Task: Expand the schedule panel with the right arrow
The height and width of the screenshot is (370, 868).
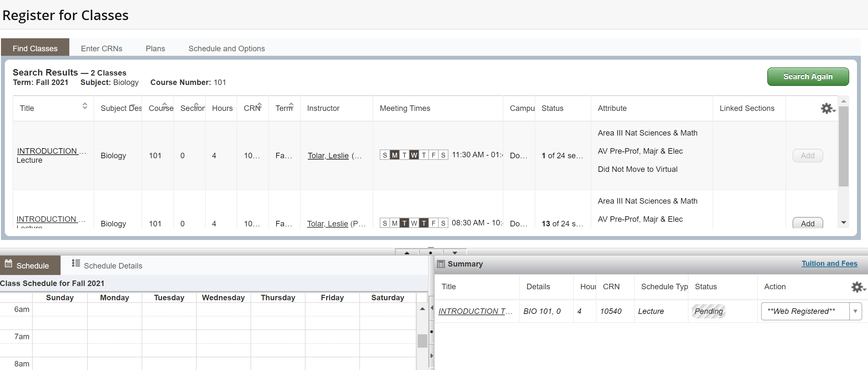Action: (432, 355)
